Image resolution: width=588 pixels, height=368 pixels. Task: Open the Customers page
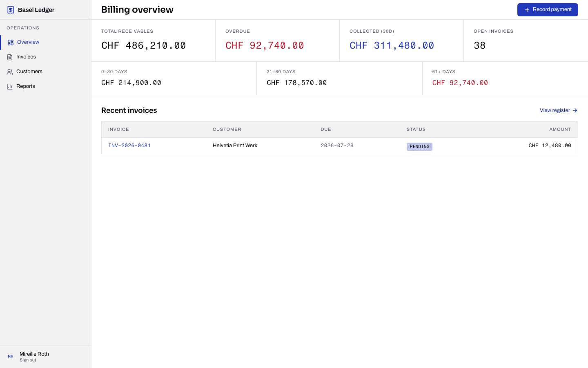[46, 72]
